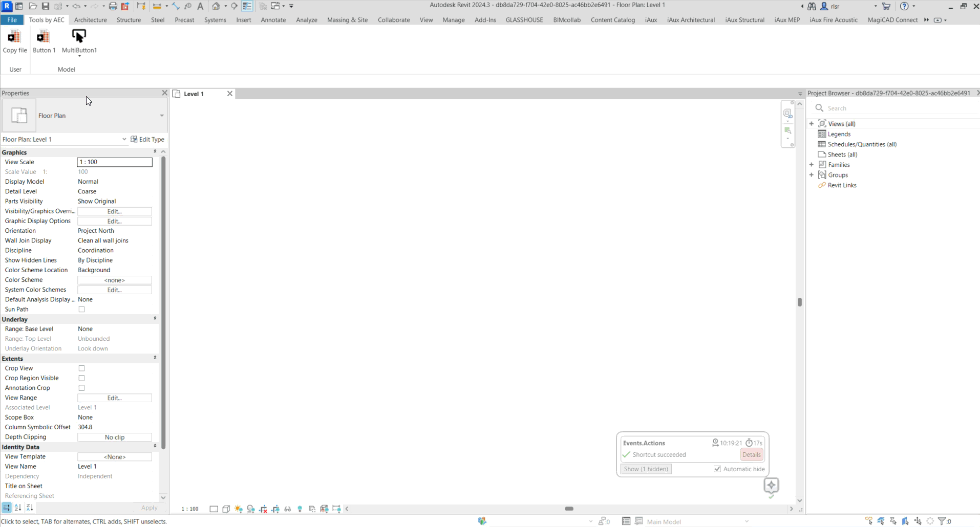The image size is (980, 527).
Task: Click the Reveal Hidden Elements lightbulb
Action: tap(301, 508)
